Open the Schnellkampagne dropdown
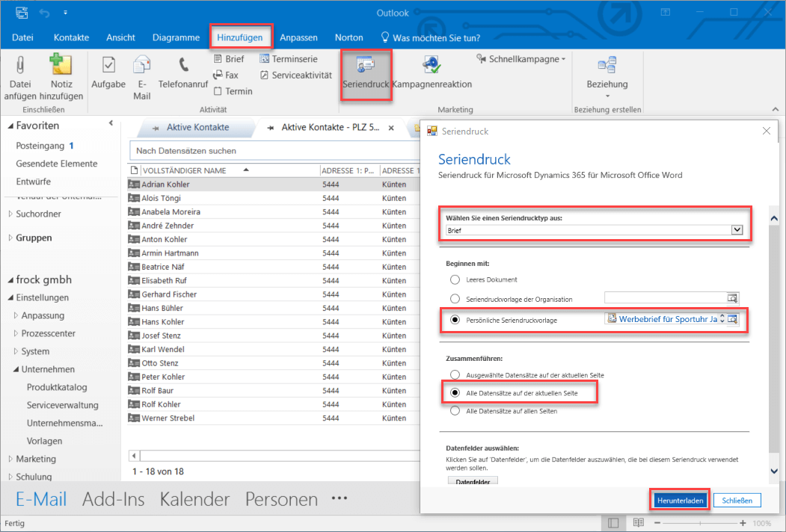786x532 pixels. 521,59
